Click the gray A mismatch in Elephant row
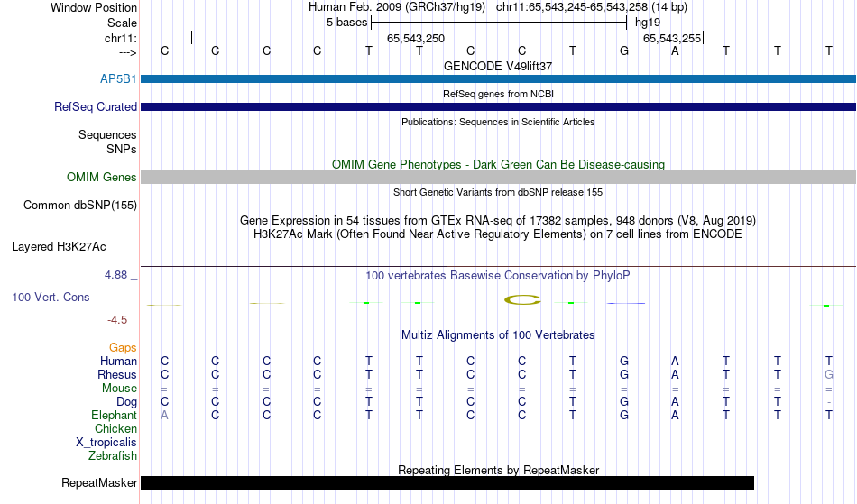 (164, 416)
